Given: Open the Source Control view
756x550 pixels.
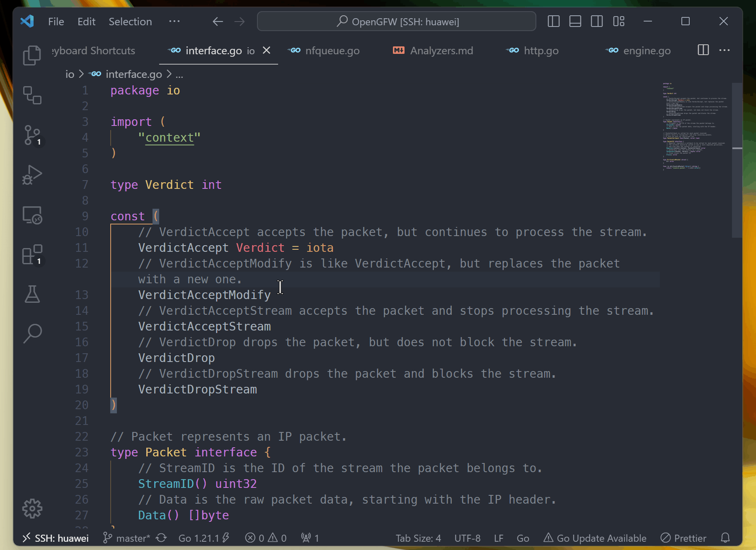Looking at the screenshot, I should (32, 135).
